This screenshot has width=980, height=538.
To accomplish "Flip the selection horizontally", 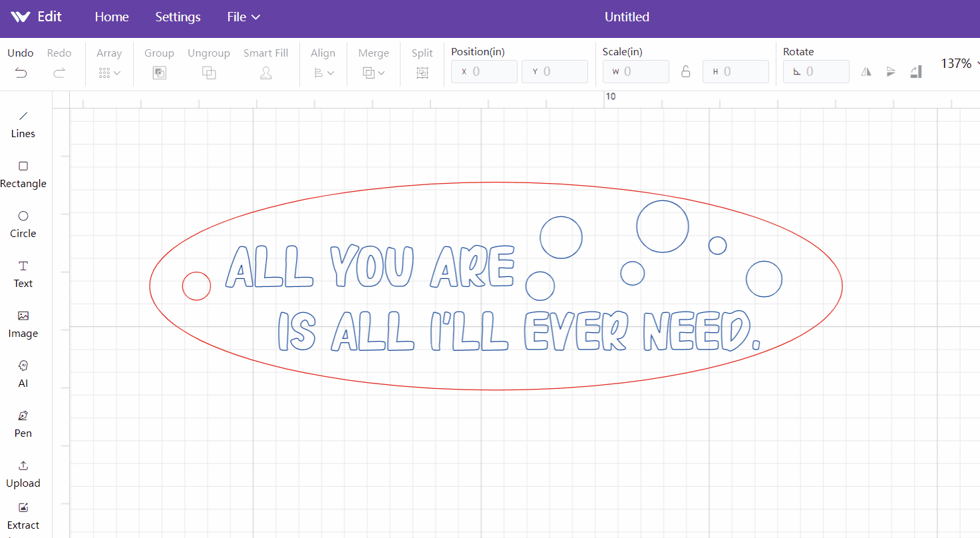I will (866, 71).
